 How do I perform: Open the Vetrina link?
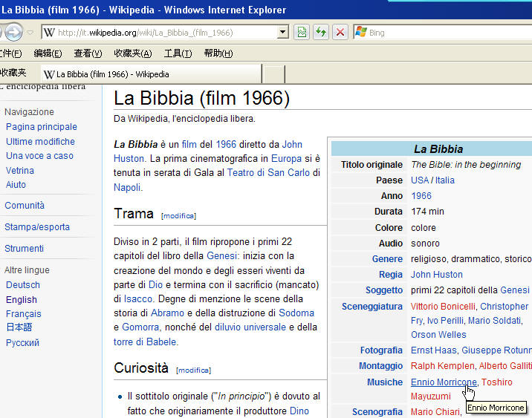pos(20,171)
